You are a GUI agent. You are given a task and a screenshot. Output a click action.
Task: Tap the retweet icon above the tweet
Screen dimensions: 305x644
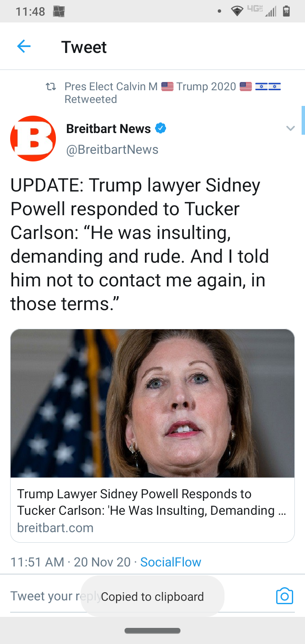coord(51,87)
